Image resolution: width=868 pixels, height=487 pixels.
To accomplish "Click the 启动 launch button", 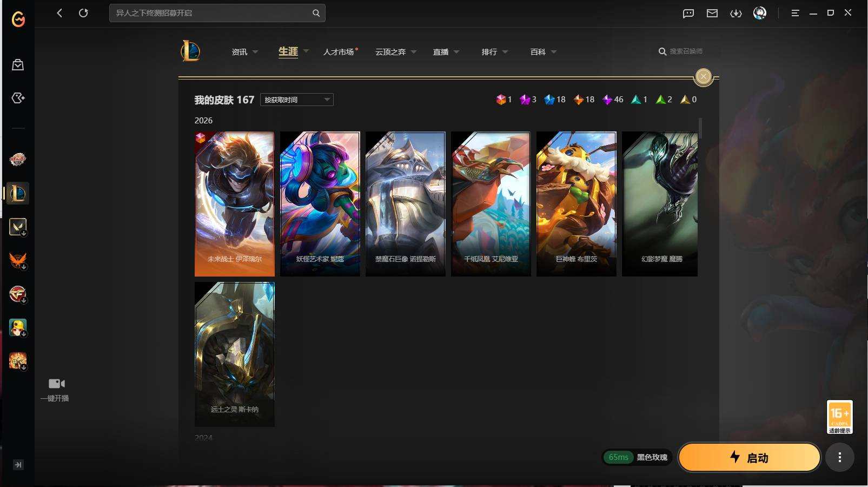I will 749,457.
